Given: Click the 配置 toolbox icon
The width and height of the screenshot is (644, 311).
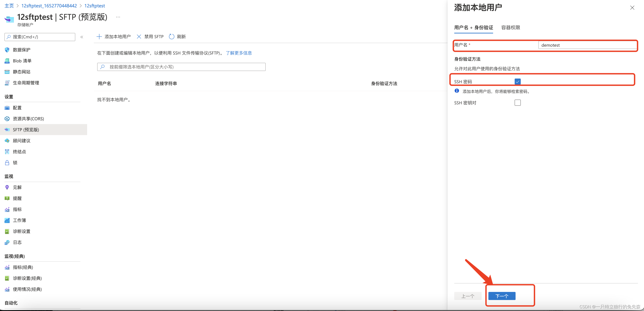Looking at the screenshot, I should point(7,108).
